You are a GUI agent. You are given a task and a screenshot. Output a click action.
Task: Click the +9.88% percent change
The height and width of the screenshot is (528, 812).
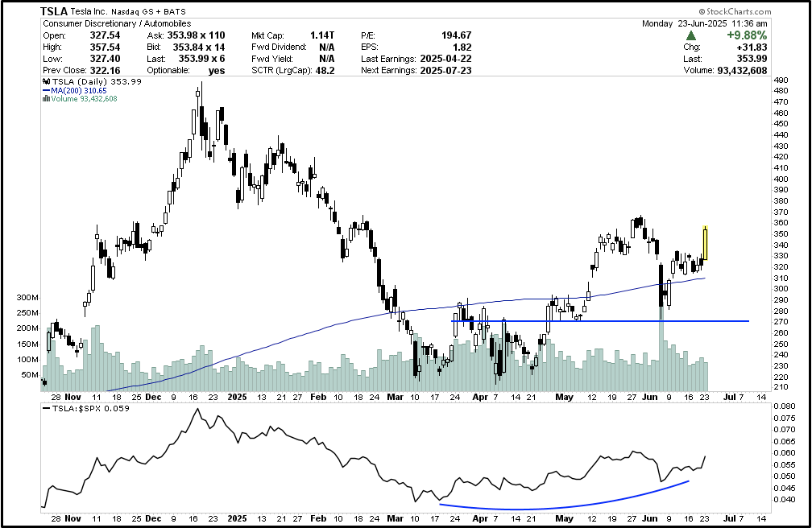(747, 35)
